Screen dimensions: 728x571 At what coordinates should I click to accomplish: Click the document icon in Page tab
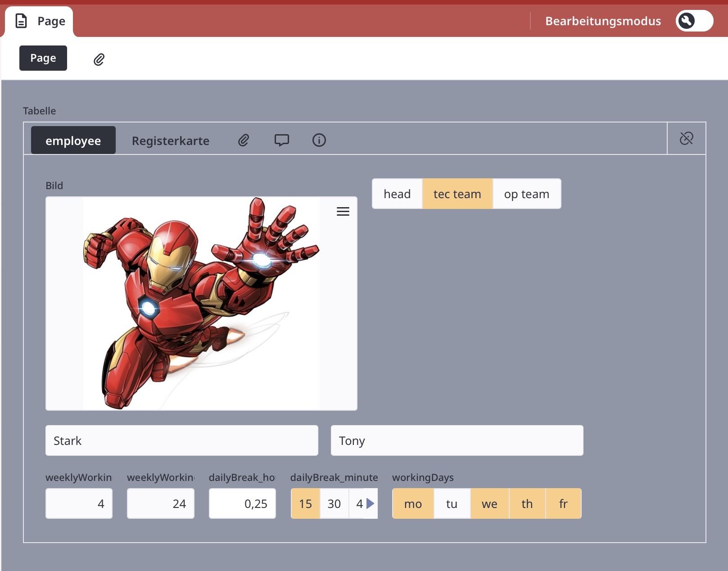21,21
